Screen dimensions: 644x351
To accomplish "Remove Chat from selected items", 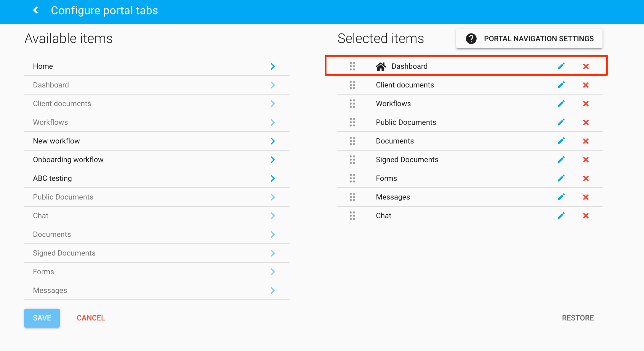I will (x=586, y=216).
